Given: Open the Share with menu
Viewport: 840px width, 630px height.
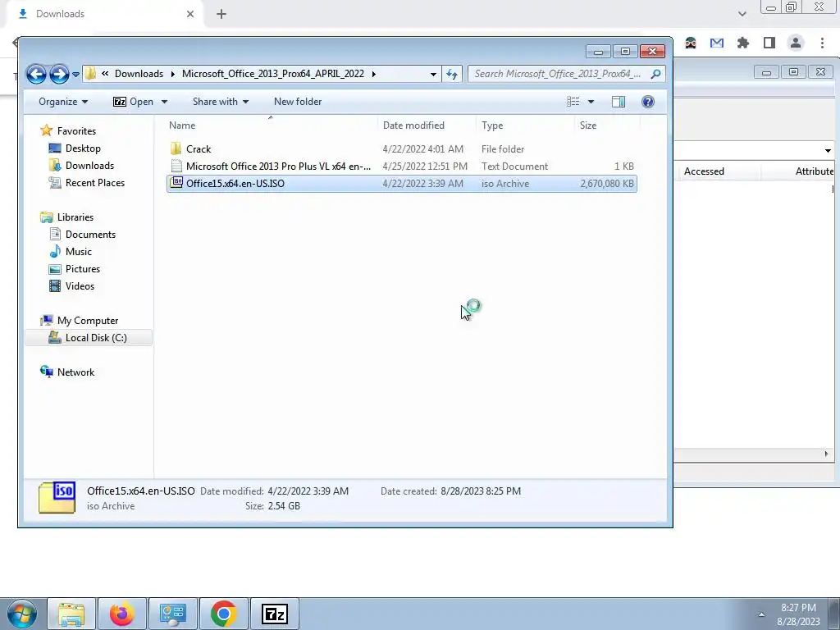Looking at the screenshot, I should [x=220, y=102].
